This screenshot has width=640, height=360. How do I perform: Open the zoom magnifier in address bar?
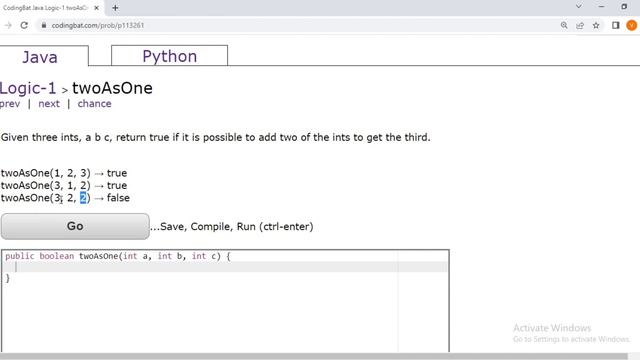pyautogui.click(x=564, y=25)
